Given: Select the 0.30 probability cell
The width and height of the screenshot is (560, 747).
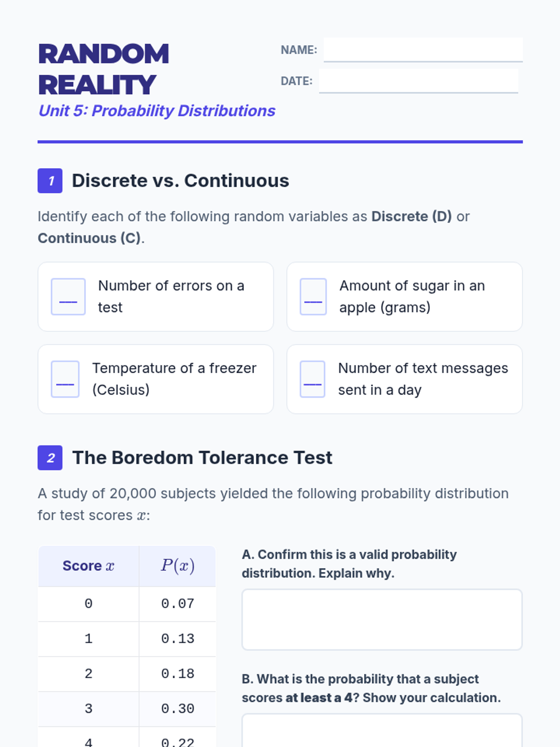Looking at the screenshot, I should tap(177, 709).
